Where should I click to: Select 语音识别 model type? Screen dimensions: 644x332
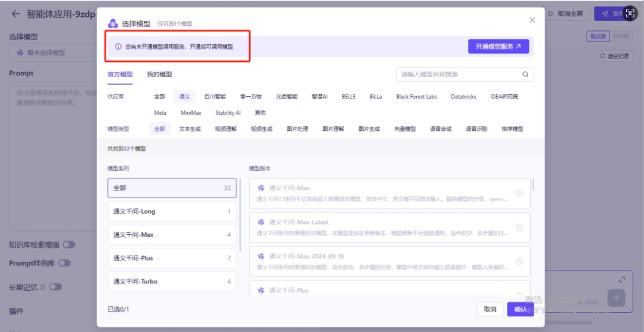tap(476, 129)
